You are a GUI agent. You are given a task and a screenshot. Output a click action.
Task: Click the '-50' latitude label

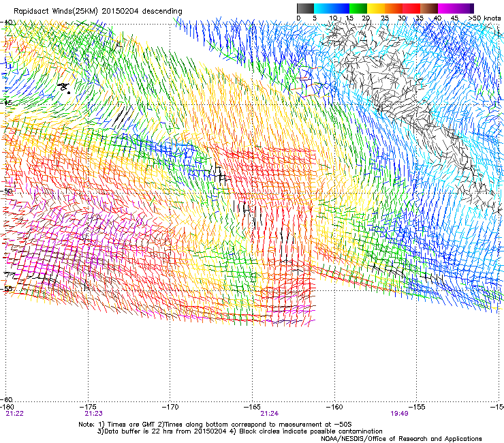pos(7,191)
